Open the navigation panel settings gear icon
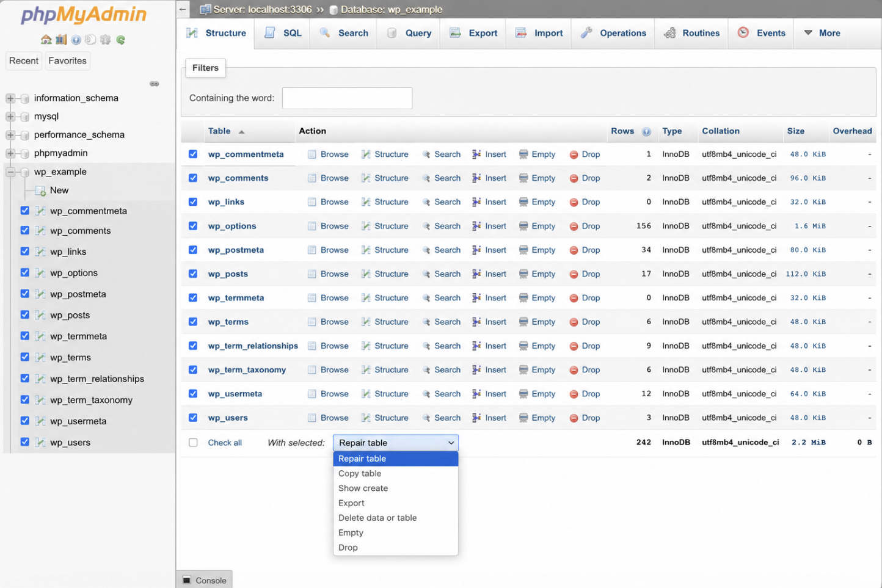 (x=106, y=40)
